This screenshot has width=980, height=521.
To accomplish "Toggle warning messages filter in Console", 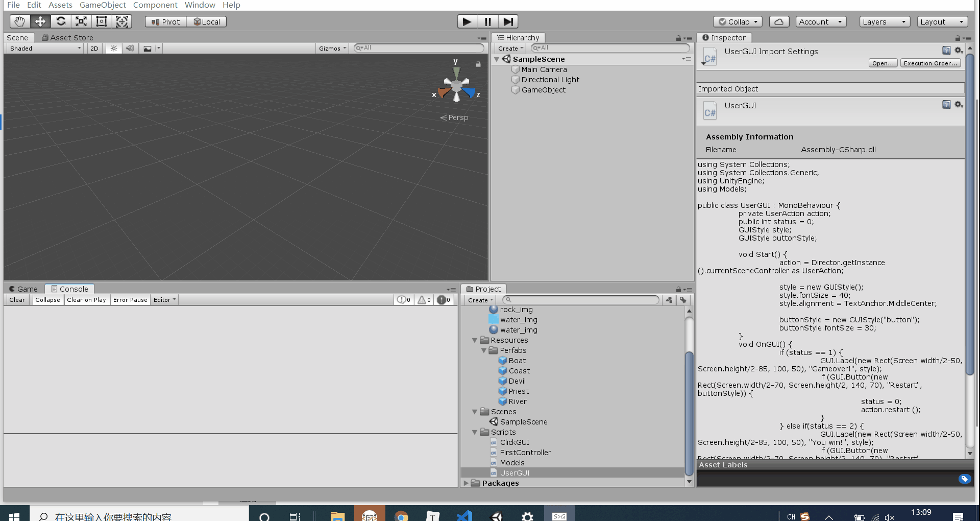I will pyautogui.click(x=425, y=300).
